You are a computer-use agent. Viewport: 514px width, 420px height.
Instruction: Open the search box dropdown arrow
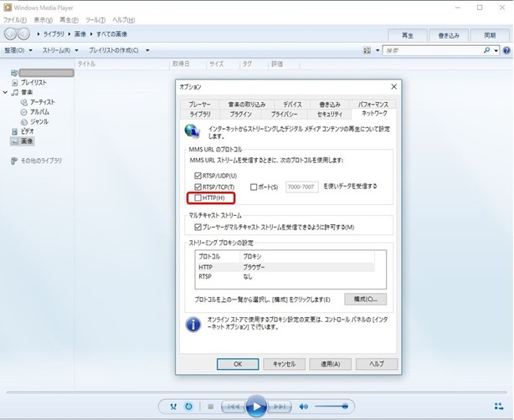coord(496,51)
